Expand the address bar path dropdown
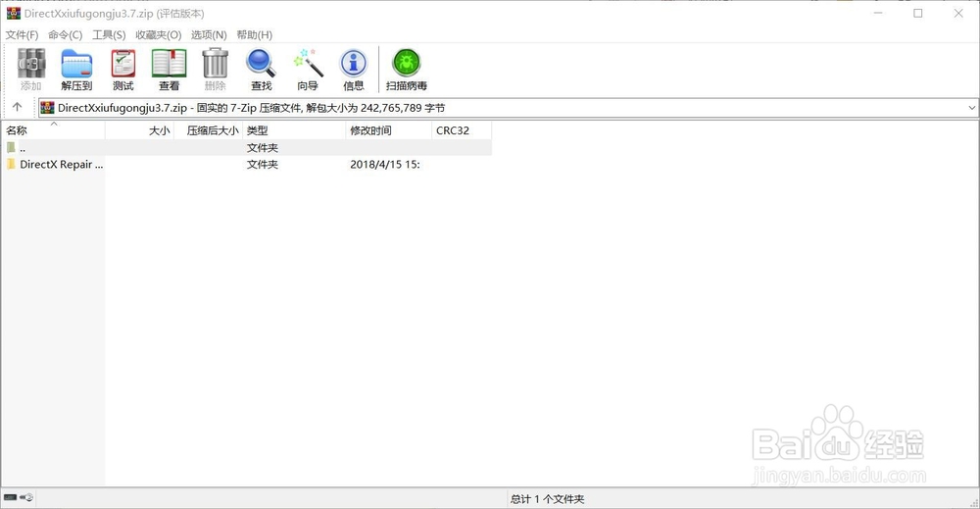This screenshot has height=509, width=980. pos(972,108)
